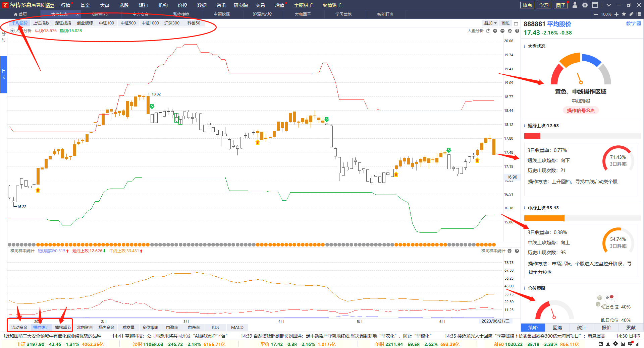This screenshot has width=644, height=348.
Task: Click the 画线 drawing button
Action: click(x=505, y=23)
